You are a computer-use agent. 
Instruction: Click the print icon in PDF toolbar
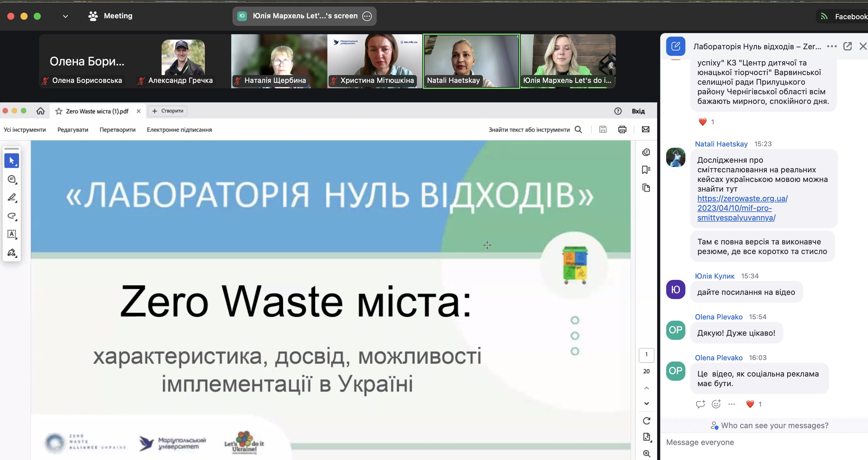click(622, 130)
